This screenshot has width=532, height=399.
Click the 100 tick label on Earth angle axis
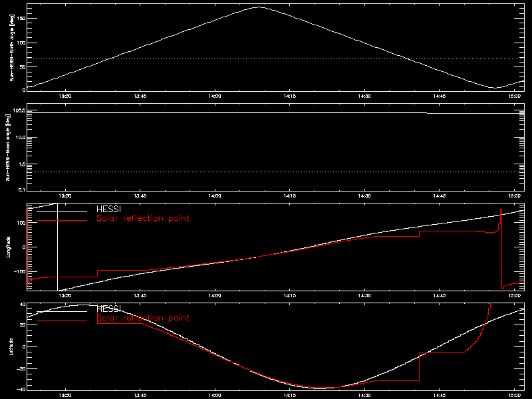click(x=21, y=43)
